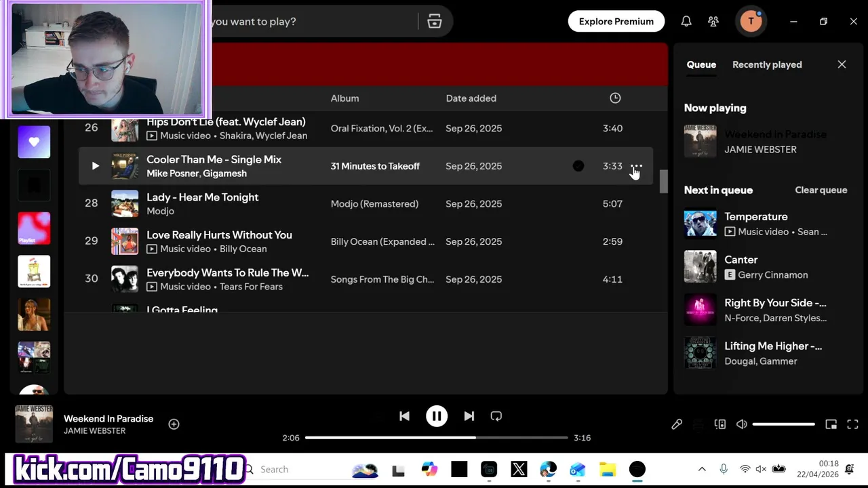Click the clock duration column header icon

[615, 98]
